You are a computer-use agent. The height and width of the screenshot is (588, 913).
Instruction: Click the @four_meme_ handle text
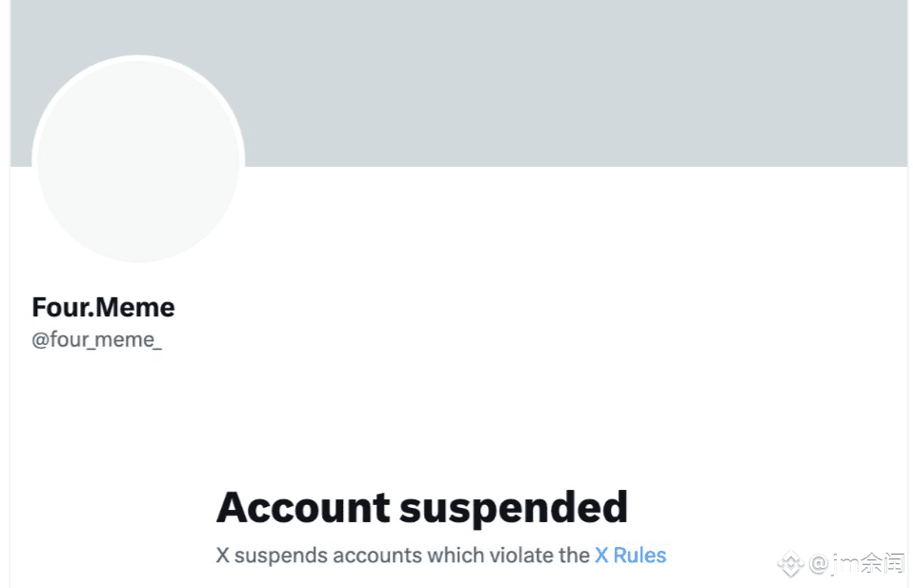96,339
